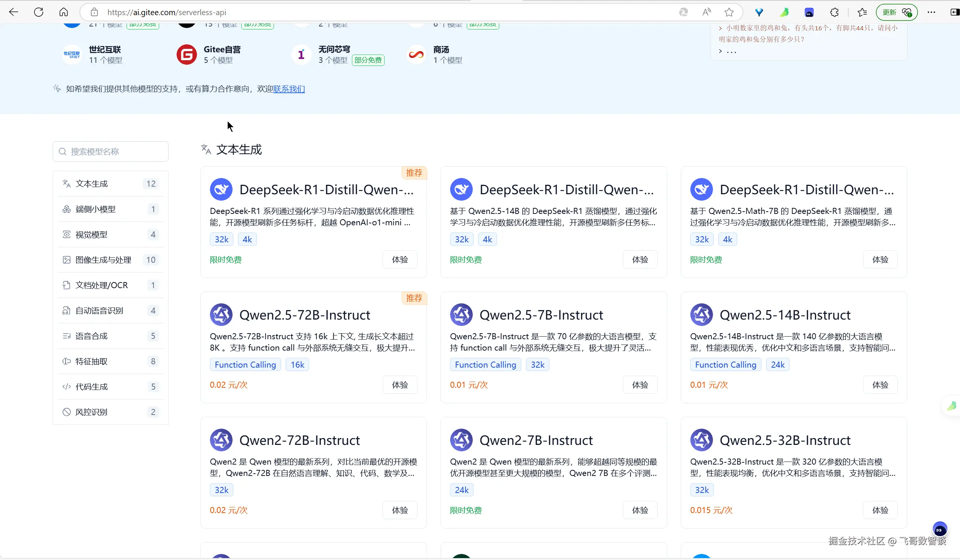Click the Qwen icon beside Qwen2.5-72B-Instruct
Viewport: 960px width, 560px height.
(x=221, y=314)
